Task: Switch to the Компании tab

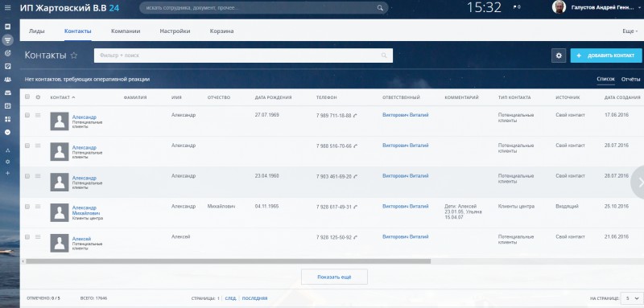Action: pos(126,31)
